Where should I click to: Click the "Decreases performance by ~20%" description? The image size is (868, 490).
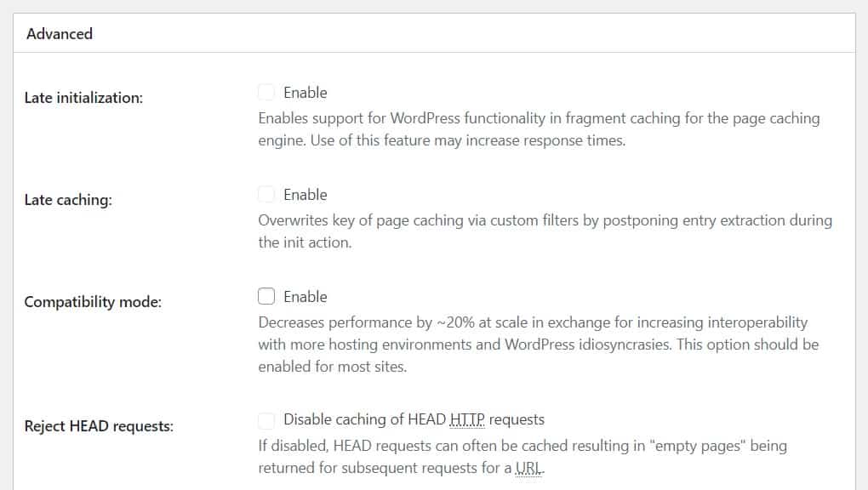pos(533,322)
